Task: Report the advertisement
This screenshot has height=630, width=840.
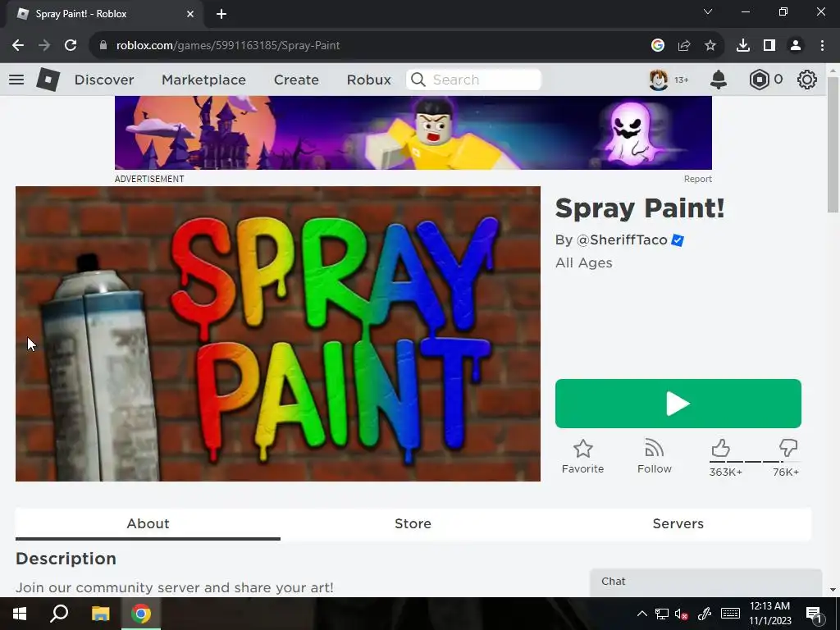Action: click(697, 179)
